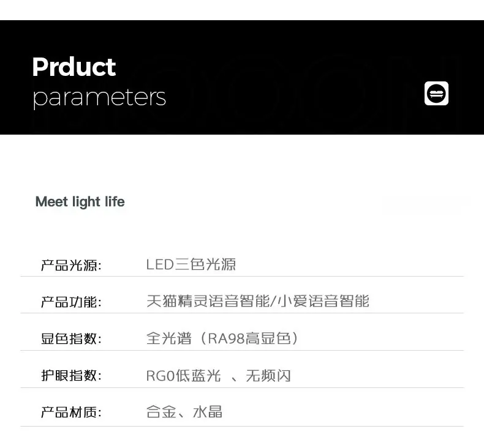Click the 护眼指数 label
The height and width of the screenshot is (448, 484).
point(71,376)
